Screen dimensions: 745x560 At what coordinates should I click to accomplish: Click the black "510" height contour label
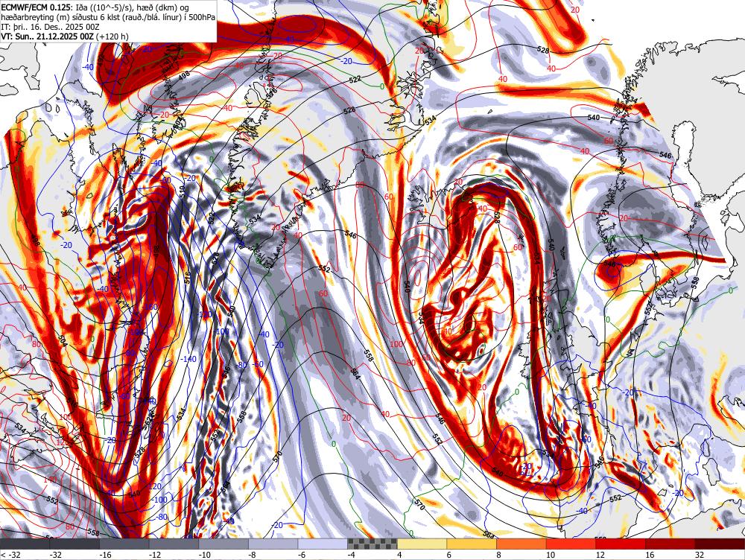point(182,192)
